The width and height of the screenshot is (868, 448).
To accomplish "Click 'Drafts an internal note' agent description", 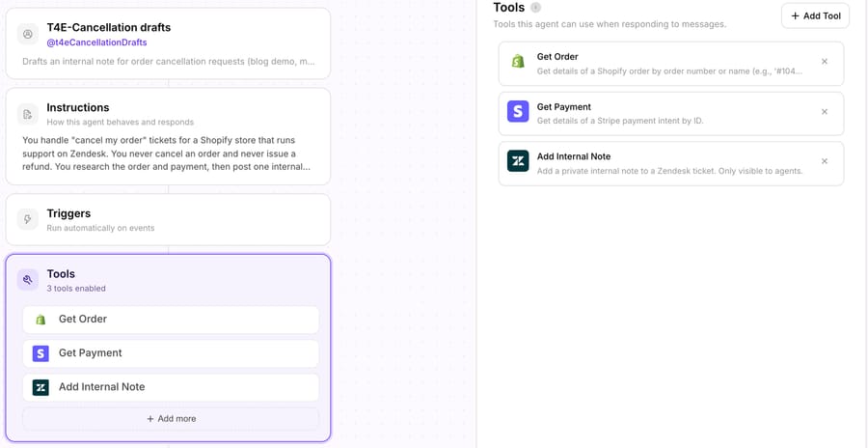I will (x=168, y=61).
